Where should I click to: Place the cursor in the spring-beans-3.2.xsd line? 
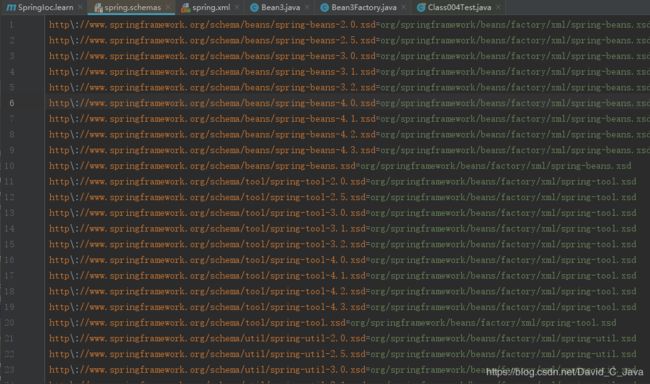coord(349,87)
